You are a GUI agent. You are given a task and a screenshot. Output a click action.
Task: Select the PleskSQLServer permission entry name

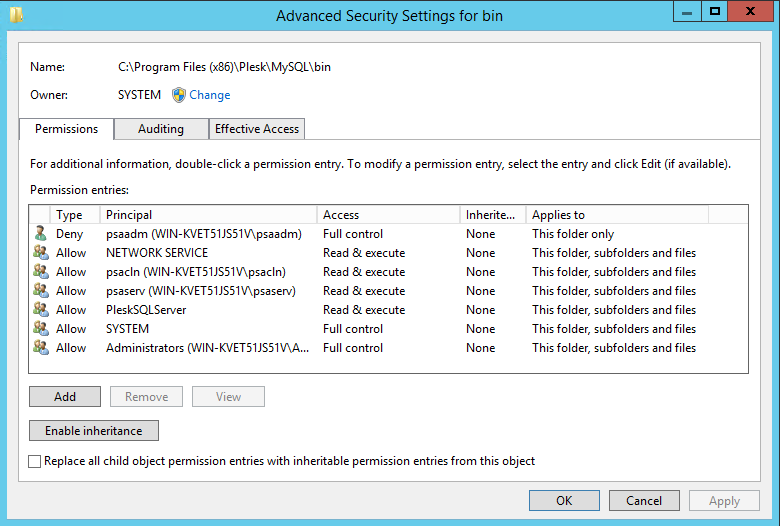pyautogui.click(x=146, y=310)
